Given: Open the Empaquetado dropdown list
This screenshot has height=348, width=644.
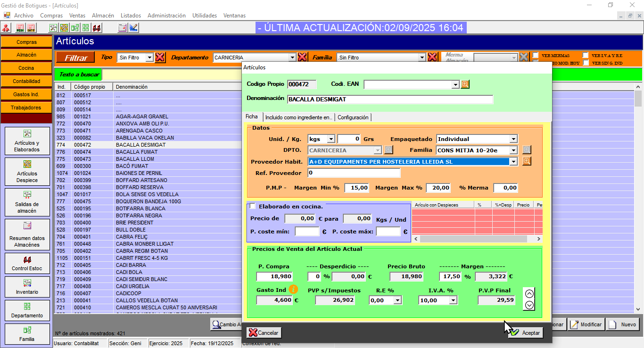Looking at the screenshot, I should tap(513, 139).
